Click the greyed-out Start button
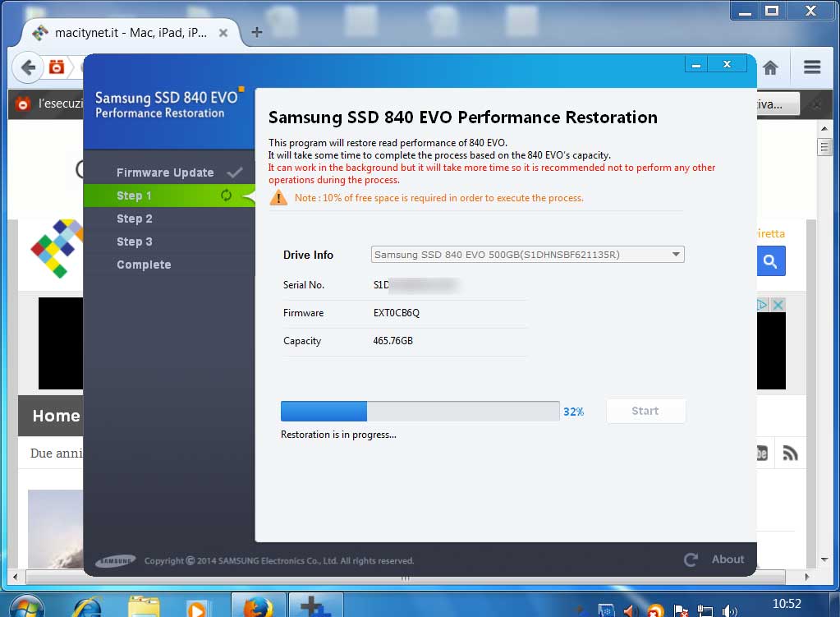Screen dimensions: 840x617 click(x=645, y=411)
